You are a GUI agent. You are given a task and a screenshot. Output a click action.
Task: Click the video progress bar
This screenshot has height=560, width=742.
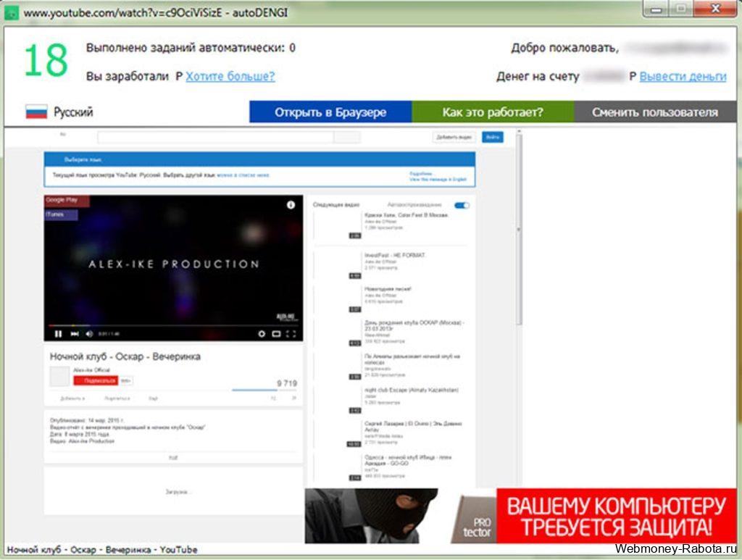(173, 325)
